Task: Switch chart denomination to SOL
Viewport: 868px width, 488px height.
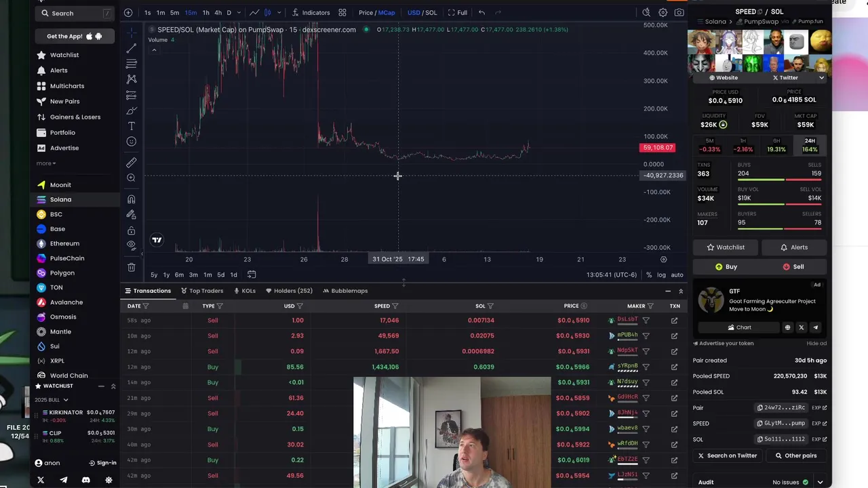Action: [431, 12]
